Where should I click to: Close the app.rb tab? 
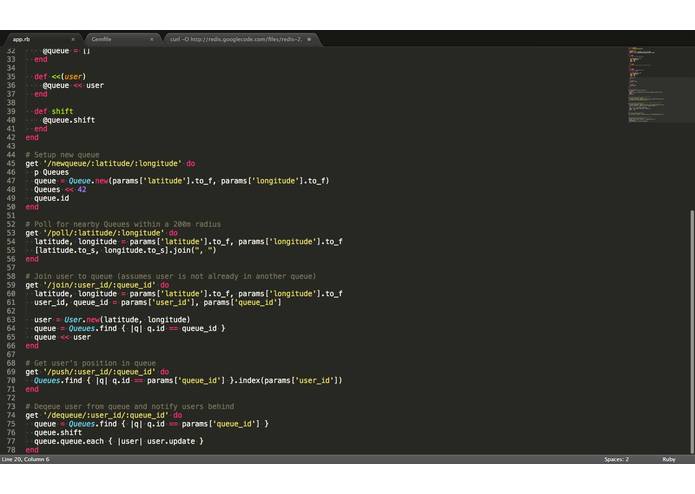click(x=73, y=39)
